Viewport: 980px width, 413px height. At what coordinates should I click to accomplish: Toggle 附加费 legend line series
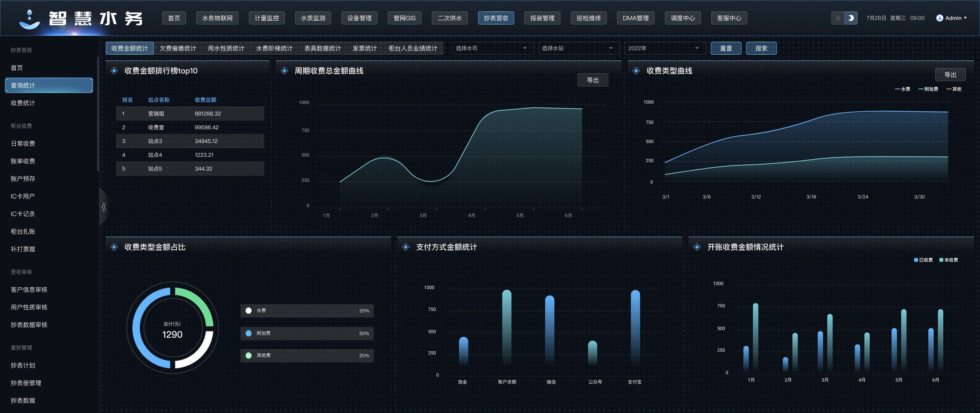(928, 89)
